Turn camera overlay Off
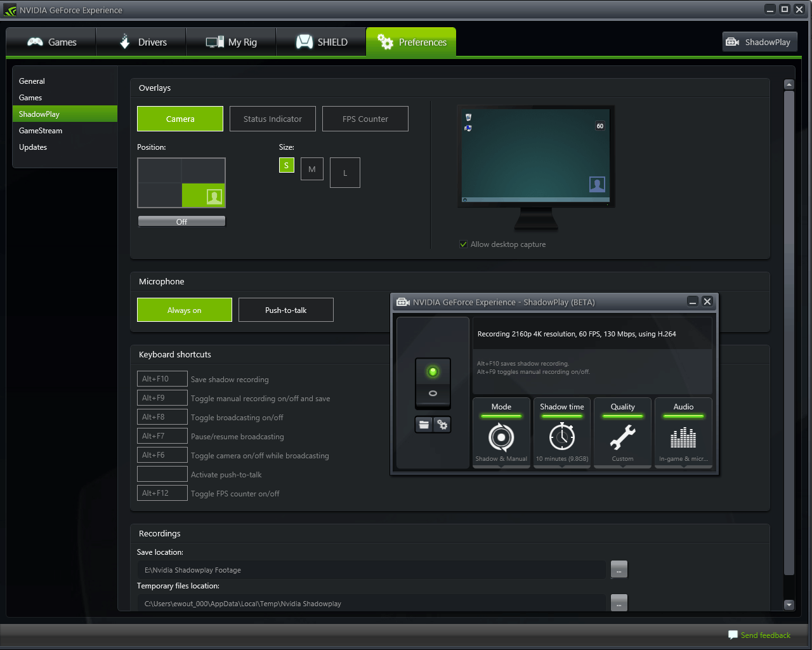The width and height of the screenshot is (812, 650). pos(181,222)
